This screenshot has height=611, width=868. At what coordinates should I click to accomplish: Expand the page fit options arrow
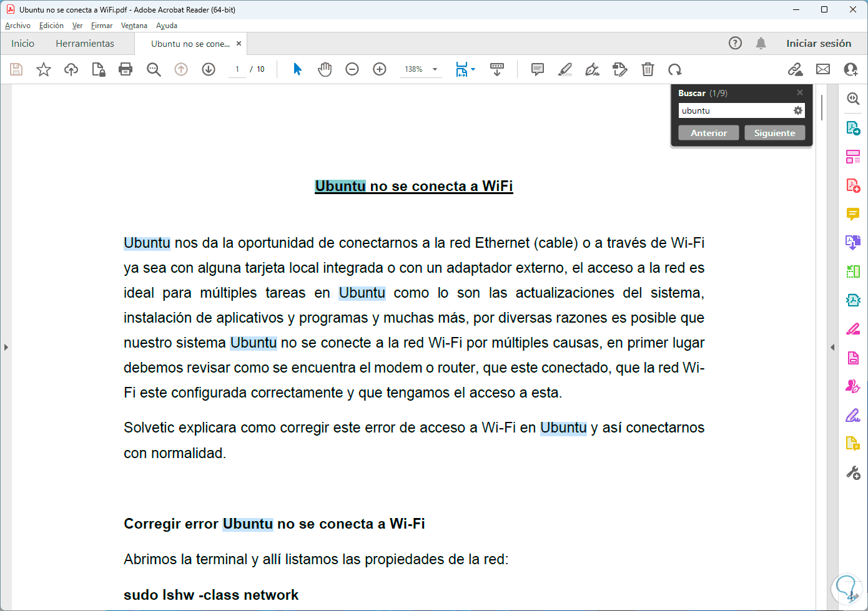[473, 69]
